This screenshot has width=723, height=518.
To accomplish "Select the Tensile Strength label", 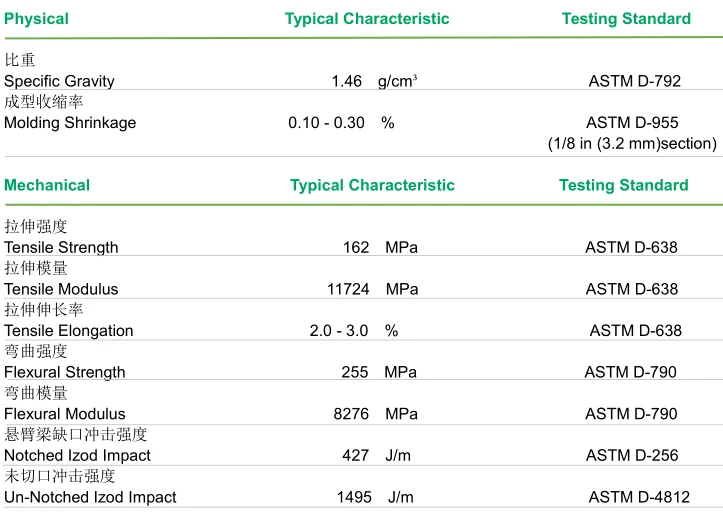I will point(61,247).
